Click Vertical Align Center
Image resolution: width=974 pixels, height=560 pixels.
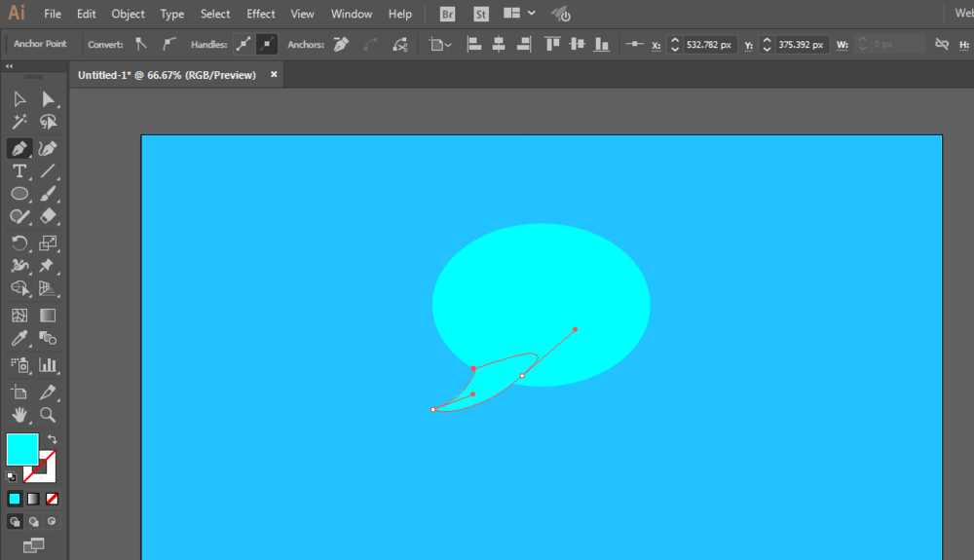(577, 44)
